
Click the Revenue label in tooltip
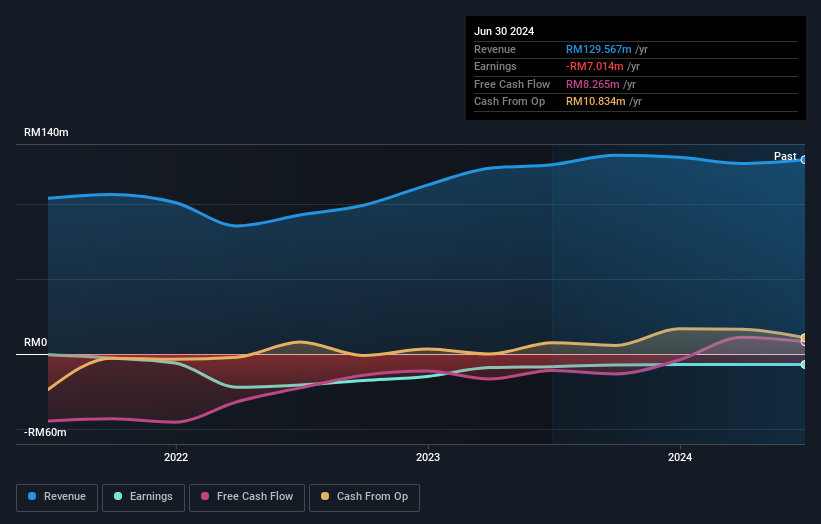(x=495, y=49)
